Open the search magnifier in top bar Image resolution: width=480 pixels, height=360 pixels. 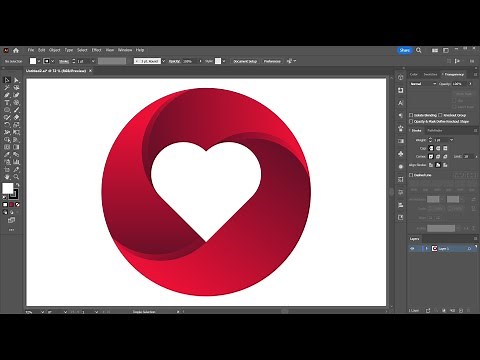tap(419, 50)
